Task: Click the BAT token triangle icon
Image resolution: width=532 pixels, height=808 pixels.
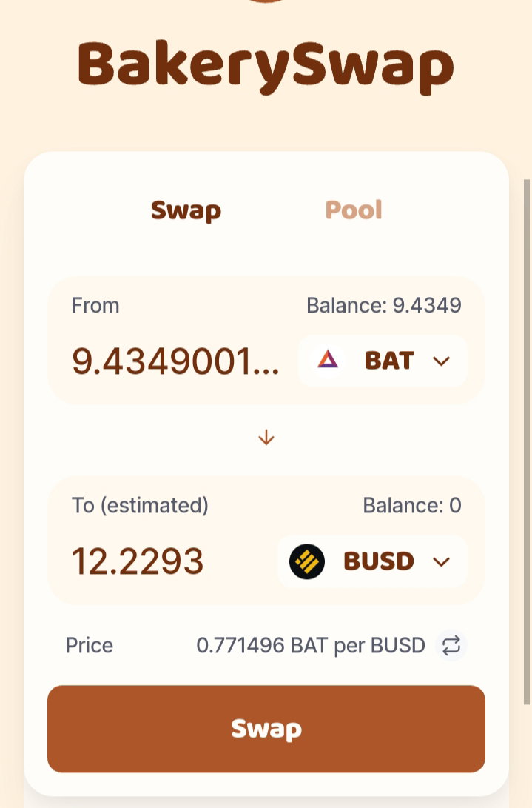Action: (328, 360)
